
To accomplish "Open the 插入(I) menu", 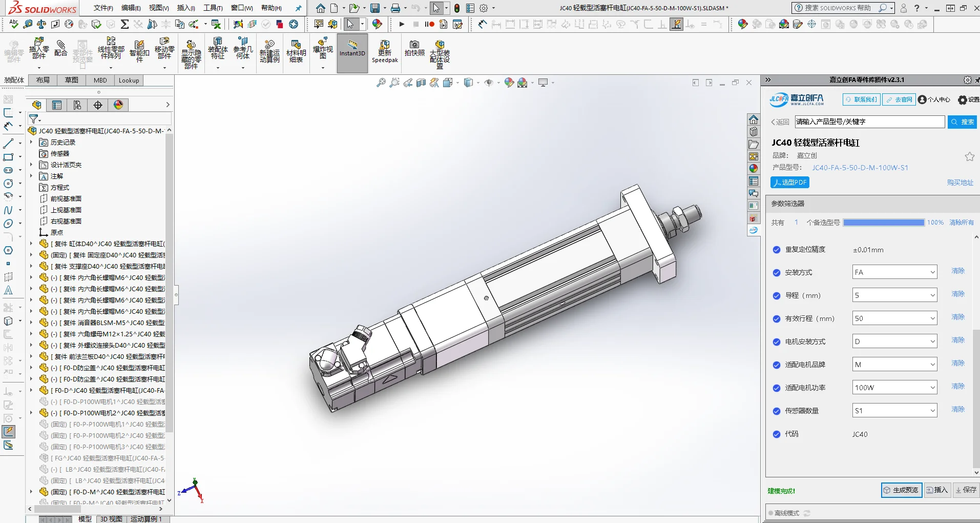I will (186, 8).
